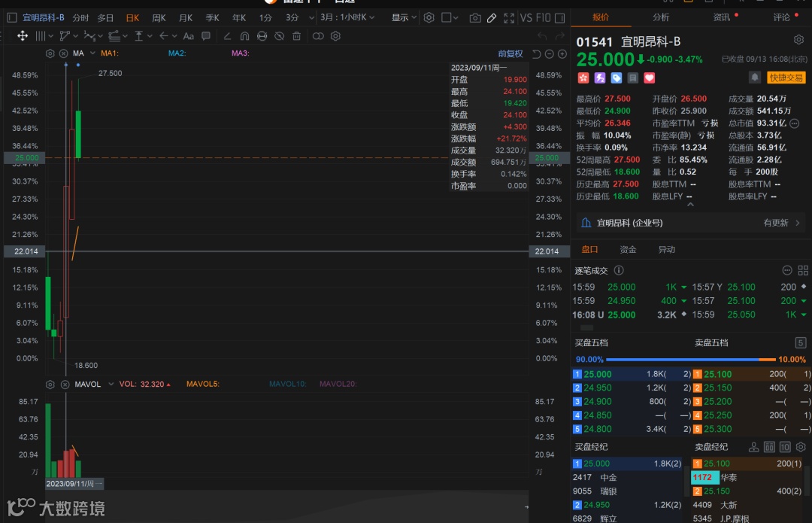Expand the MA indicator dropdown
The height and width of the screenshot is (523, 812).
pos(92,53)
